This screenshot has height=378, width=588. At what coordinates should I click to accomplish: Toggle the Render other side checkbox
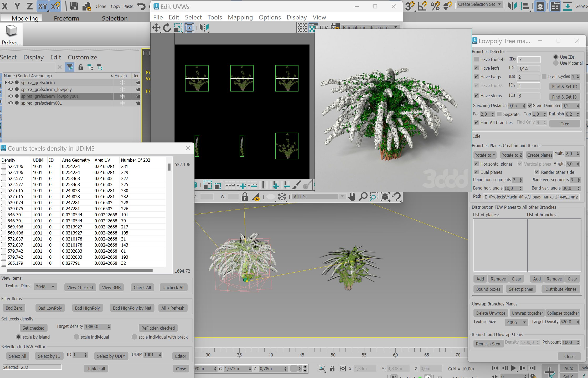537,172
